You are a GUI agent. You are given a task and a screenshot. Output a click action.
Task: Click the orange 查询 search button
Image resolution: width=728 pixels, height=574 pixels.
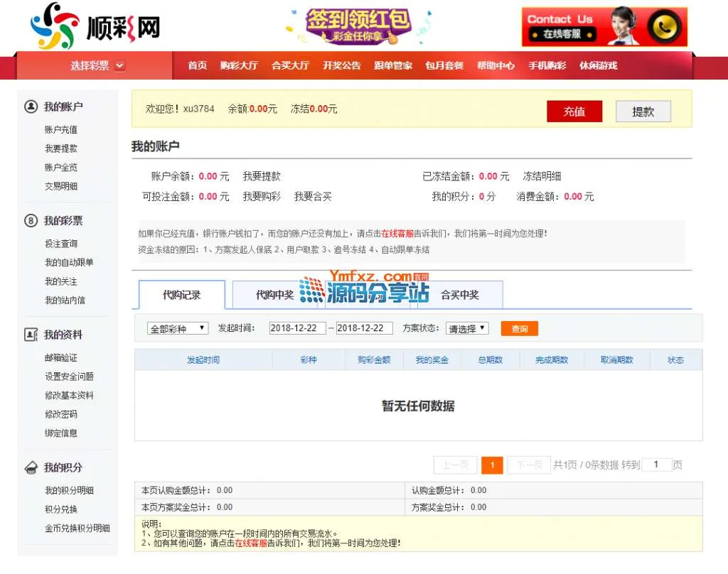519,328
